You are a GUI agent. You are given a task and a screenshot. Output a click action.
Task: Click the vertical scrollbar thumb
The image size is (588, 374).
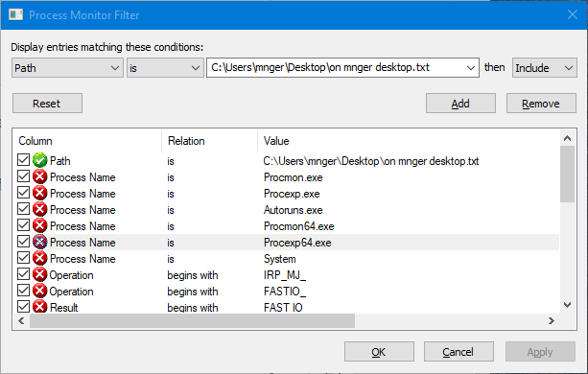click(x=567, y=175)
